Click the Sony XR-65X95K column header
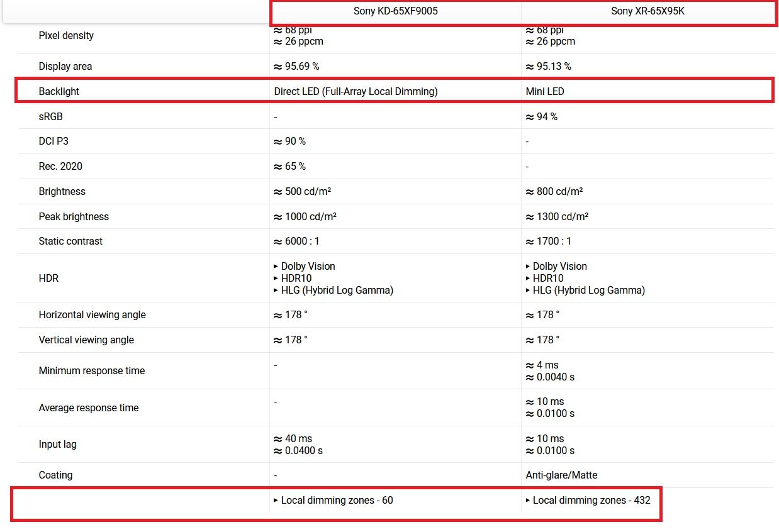This screenshot has height=532, width=779. [x=647, y=11]
